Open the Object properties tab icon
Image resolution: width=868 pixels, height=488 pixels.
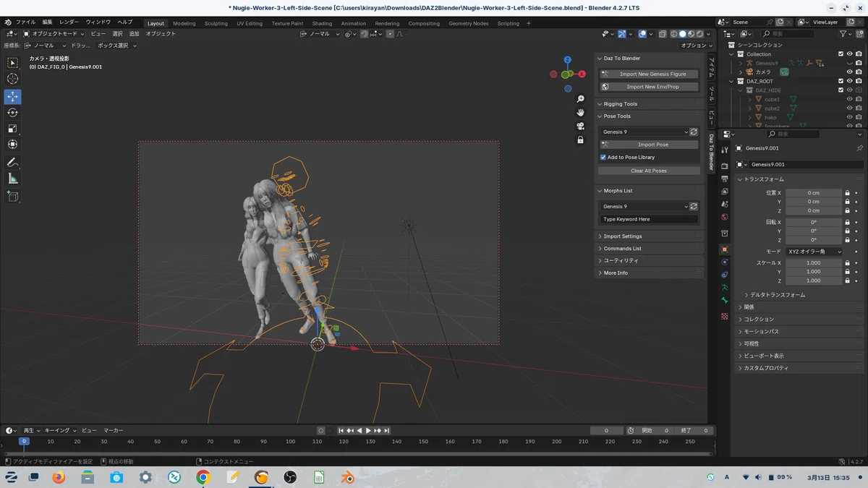click(724, 249)
